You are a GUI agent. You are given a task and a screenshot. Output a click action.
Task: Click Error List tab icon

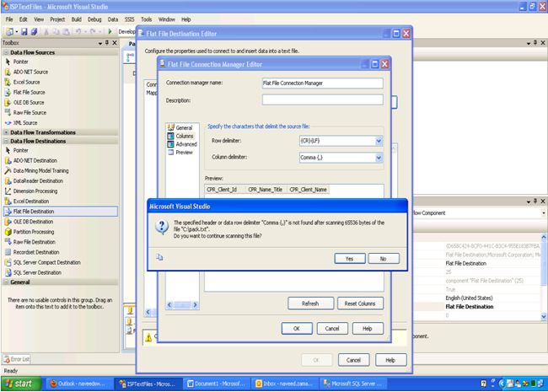(7, 359)
